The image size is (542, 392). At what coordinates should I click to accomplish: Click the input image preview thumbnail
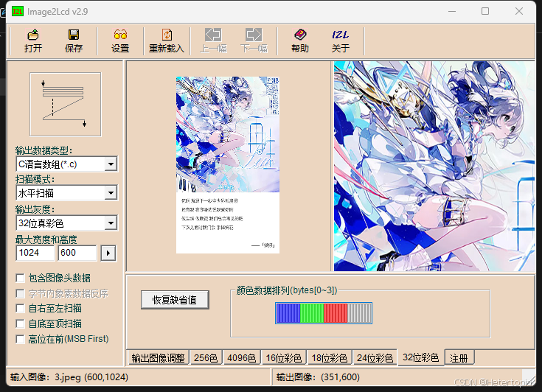click(228, 165)
